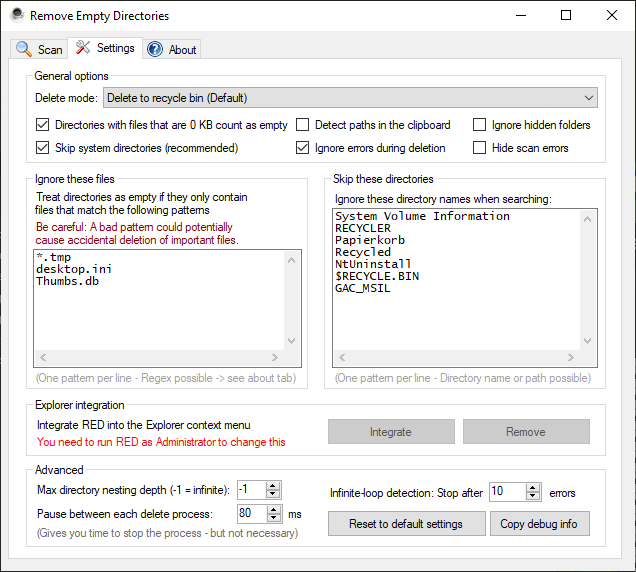The height and width of the screenshot is (572, 636).
Task: Click ignore files list scroll up arrow
Action: point(292,260)
